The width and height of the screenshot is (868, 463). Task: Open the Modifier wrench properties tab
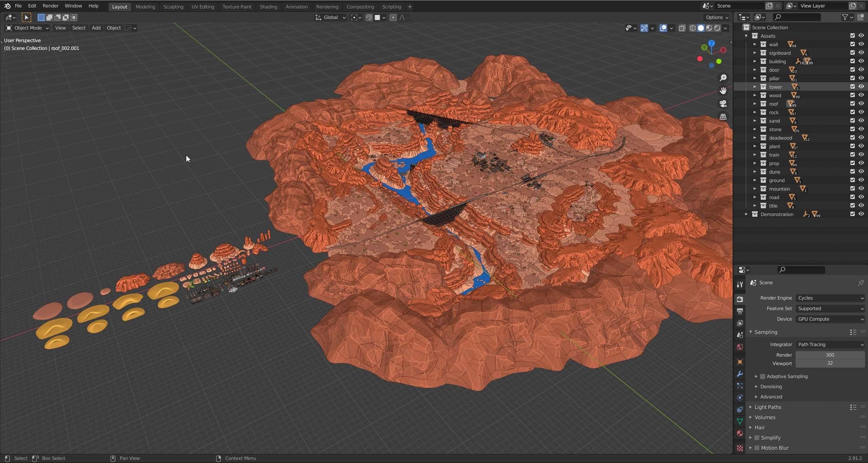click(740, 374)
